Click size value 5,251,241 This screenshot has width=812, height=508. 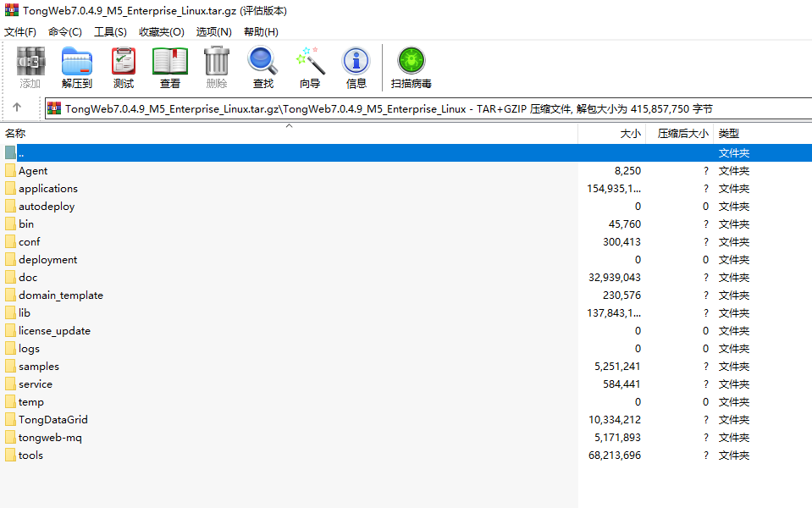(617, 366)
